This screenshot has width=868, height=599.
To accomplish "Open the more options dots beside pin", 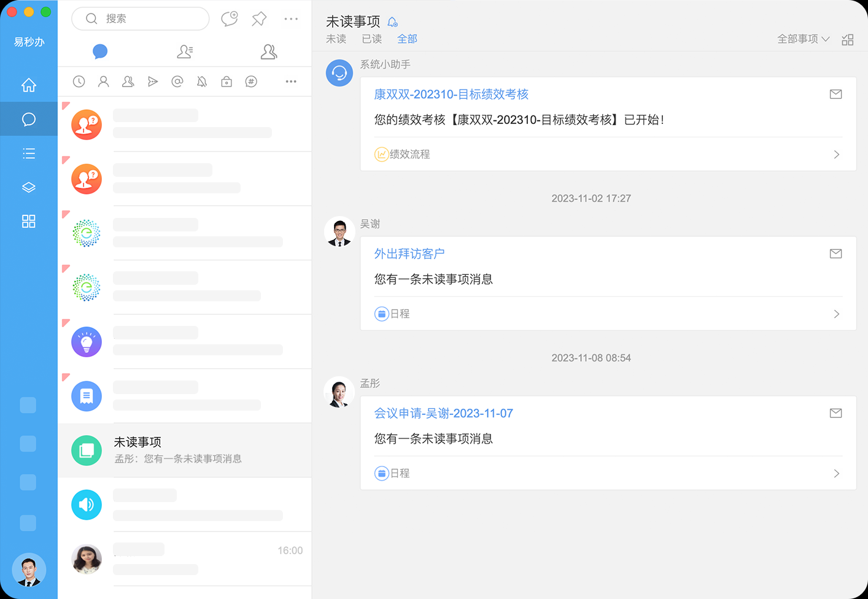I will coord(291,19).
